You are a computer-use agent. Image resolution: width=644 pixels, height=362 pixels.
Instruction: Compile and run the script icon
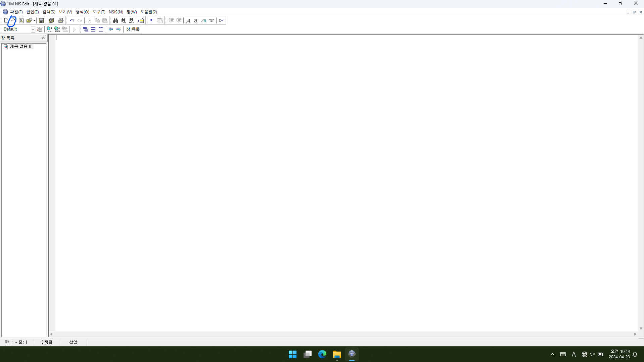click(57, 29)
